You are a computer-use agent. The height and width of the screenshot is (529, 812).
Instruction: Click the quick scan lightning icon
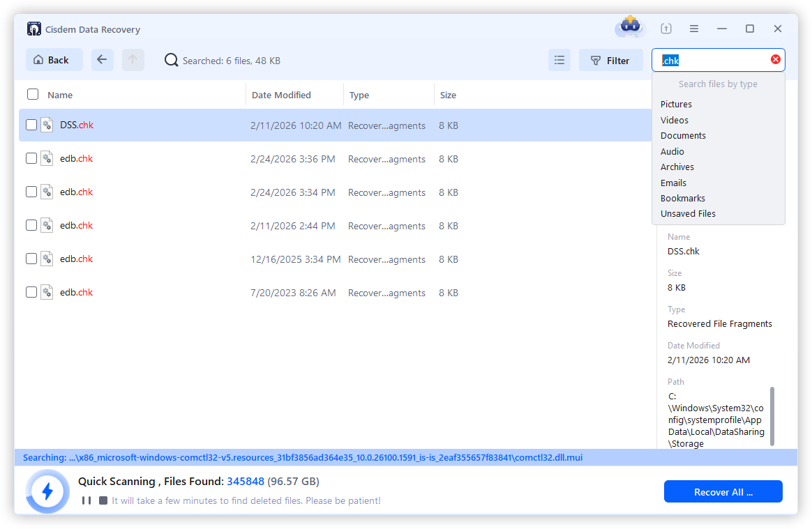pyautogui.click(x=47, y=491)
